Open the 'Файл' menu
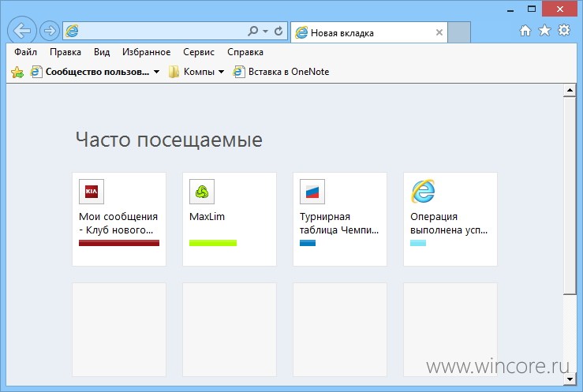This screenshot has width=583, height=392. [26, 52]
